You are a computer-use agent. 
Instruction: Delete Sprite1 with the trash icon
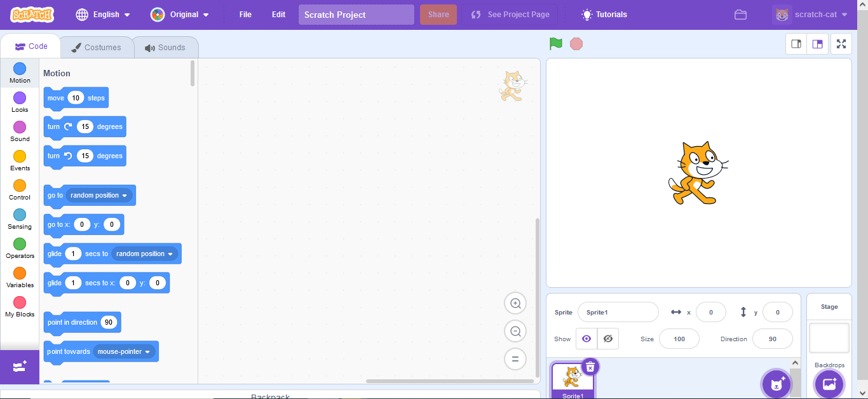(x=590, y=367)
